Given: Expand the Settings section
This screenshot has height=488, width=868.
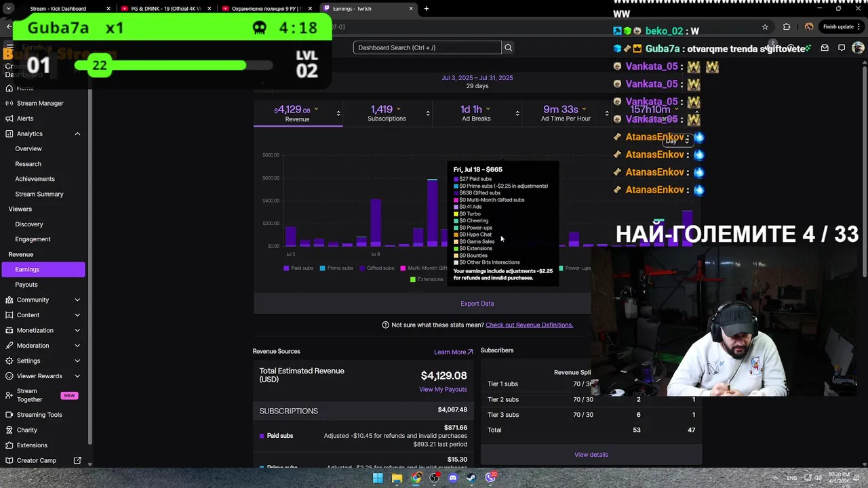Looking at the screenshot, I should click(x=77, y=361).
